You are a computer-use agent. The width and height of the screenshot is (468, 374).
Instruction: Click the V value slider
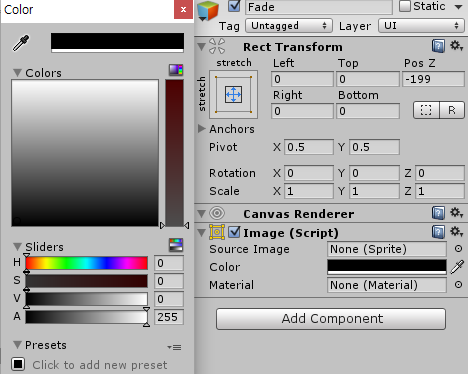pos(87,299)
